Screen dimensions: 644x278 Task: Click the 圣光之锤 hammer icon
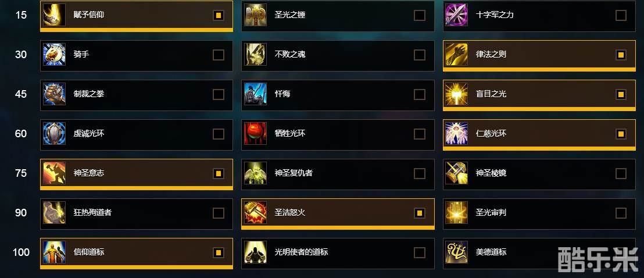[x=255, y=15]
